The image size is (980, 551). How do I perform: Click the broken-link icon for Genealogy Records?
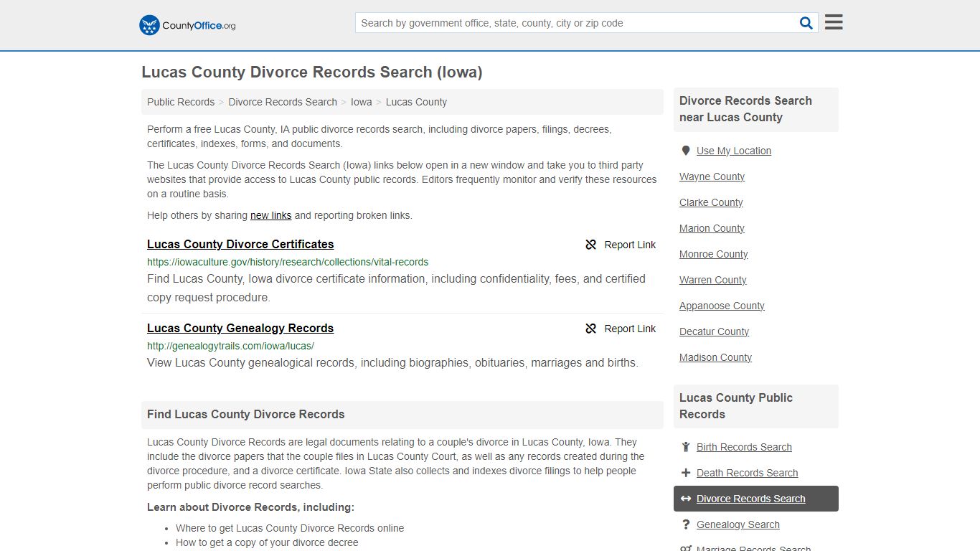pos(591,329)
